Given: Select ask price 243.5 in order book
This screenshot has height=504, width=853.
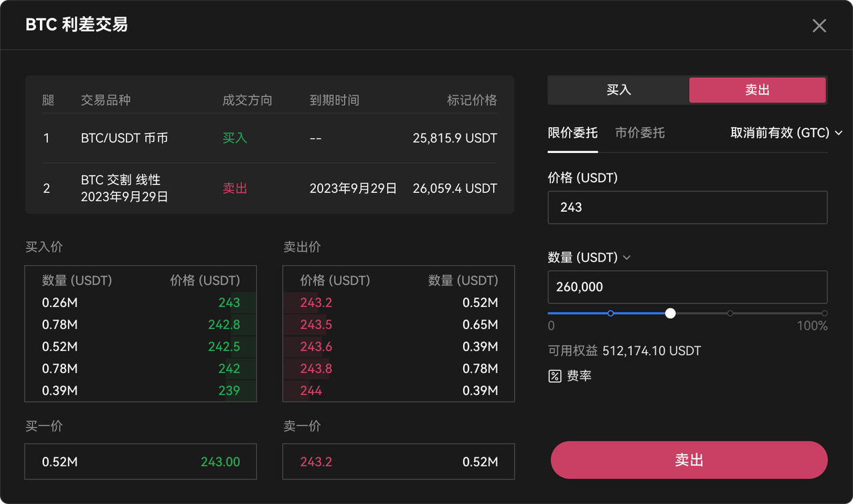Looking at the screenshot, I should (x=316, y=325).
